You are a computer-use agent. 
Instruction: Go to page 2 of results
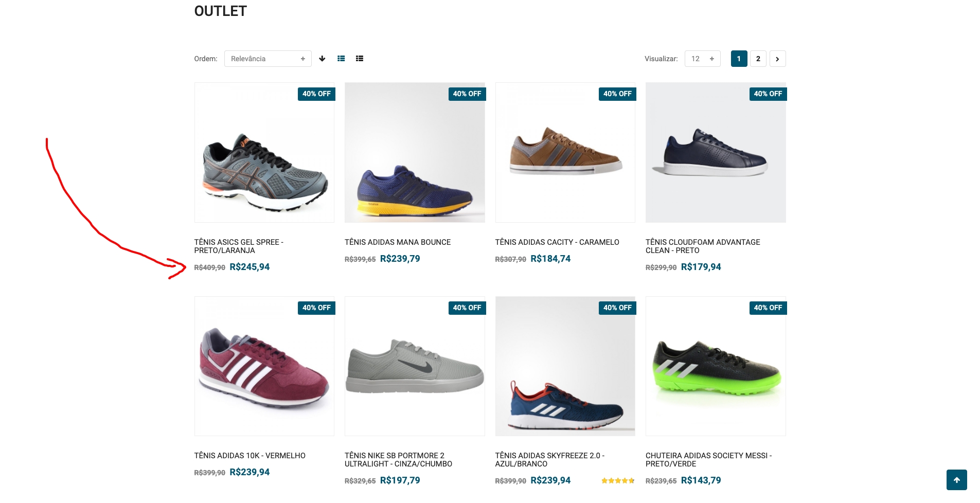coord(758,59)
